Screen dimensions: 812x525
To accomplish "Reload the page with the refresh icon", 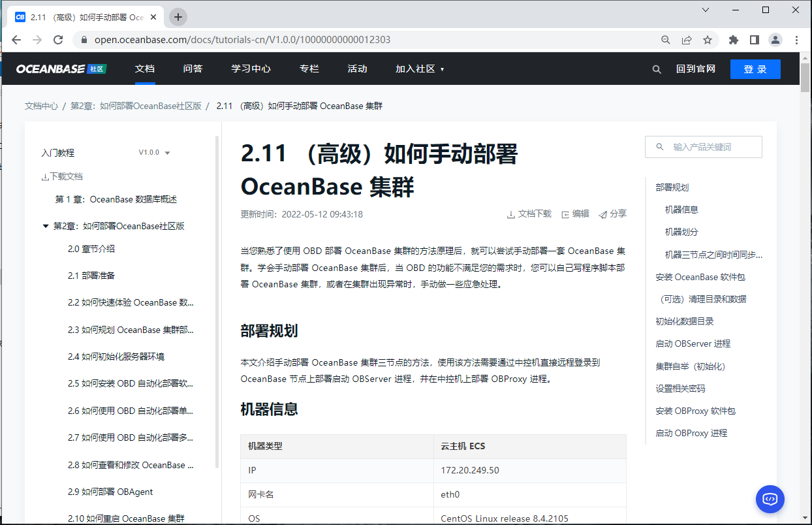I will (58, 40).
